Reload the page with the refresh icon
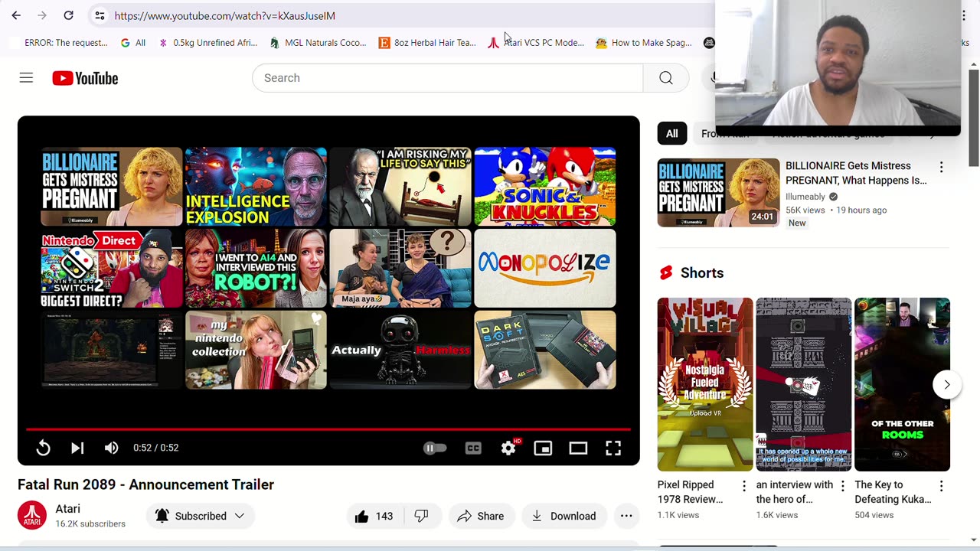This screenshot has width=980, height=551. (x=68, y=15)
